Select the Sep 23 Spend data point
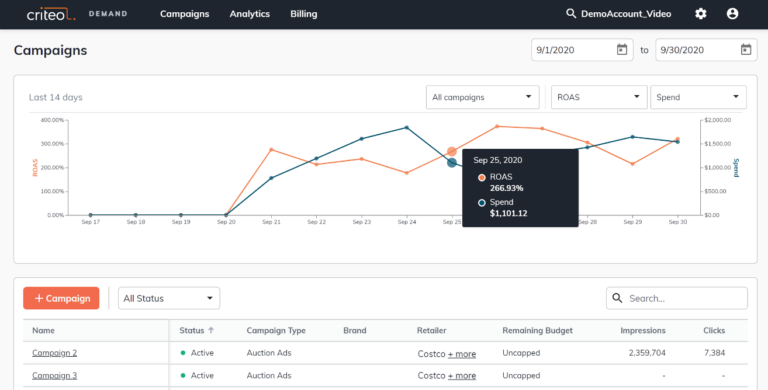 pos(361,139)
